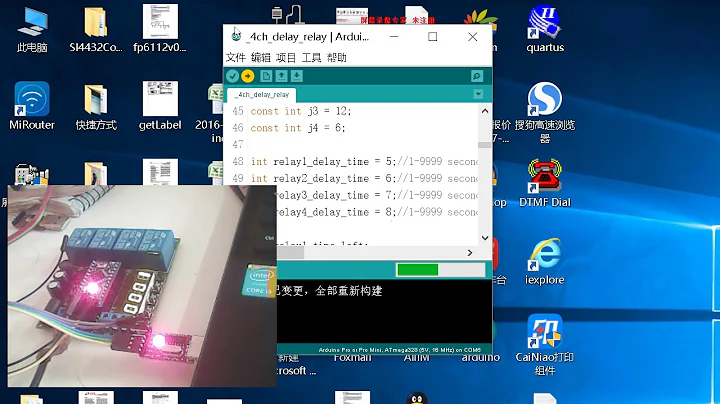Click the editor scroll down arrow
Viewport: 720px width, 404px height.
click(x=485, y=238)
